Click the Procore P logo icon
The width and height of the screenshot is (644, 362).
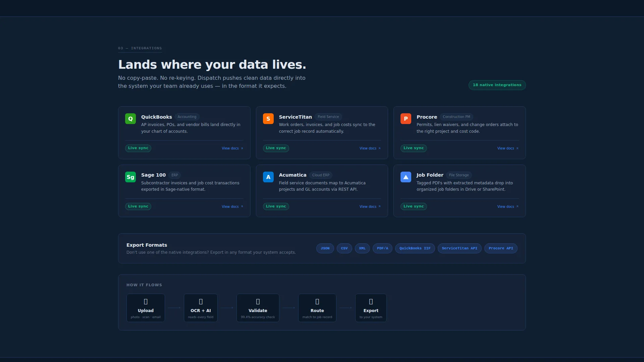pyautogui.click(x=406, y=119)
